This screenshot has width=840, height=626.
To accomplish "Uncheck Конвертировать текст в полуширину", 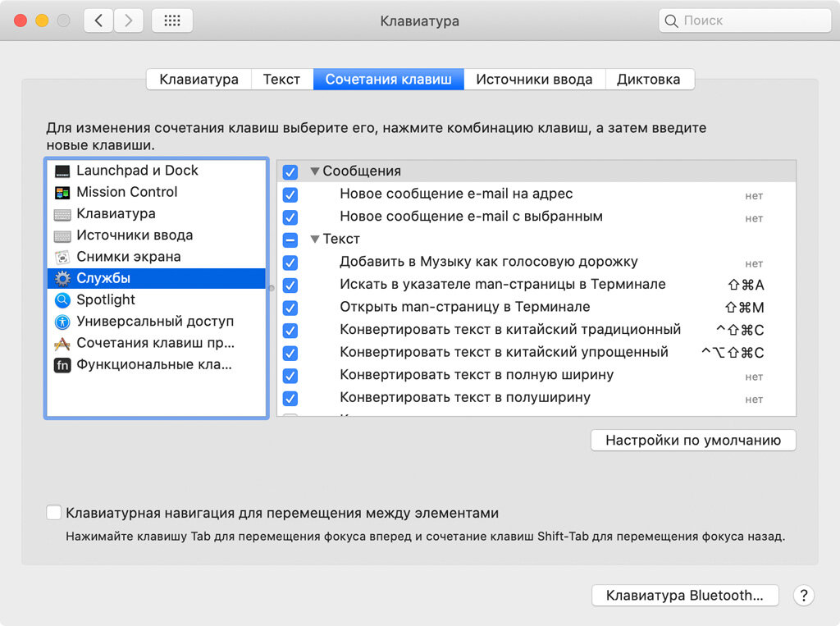I will (290, 398).
